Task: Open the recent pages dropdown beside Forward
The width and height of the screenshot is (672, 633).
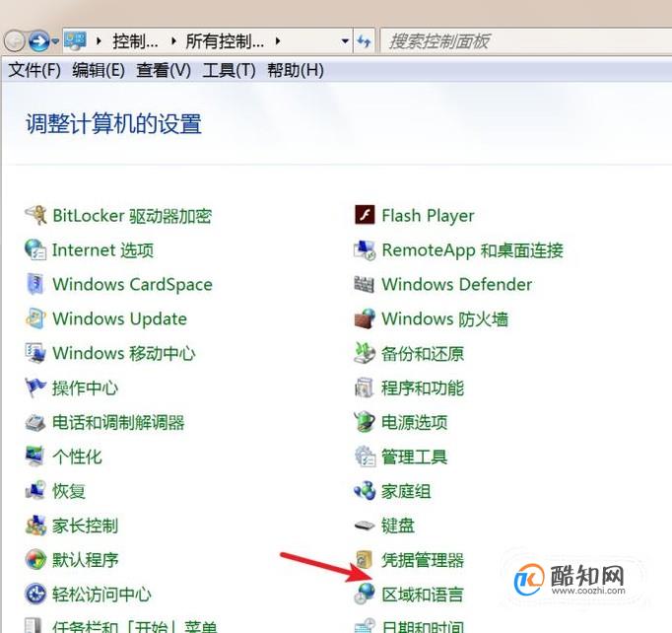Action: click(55, 41)
